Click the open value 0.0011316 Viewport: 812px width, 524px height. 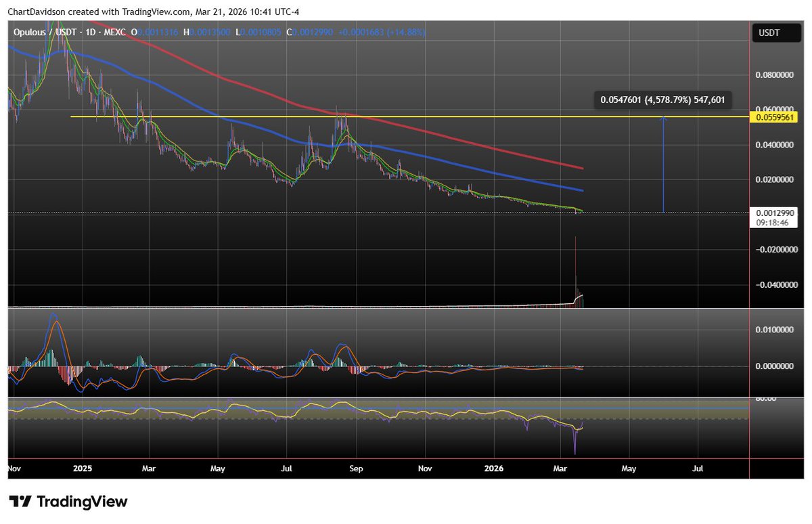point(157,32)
